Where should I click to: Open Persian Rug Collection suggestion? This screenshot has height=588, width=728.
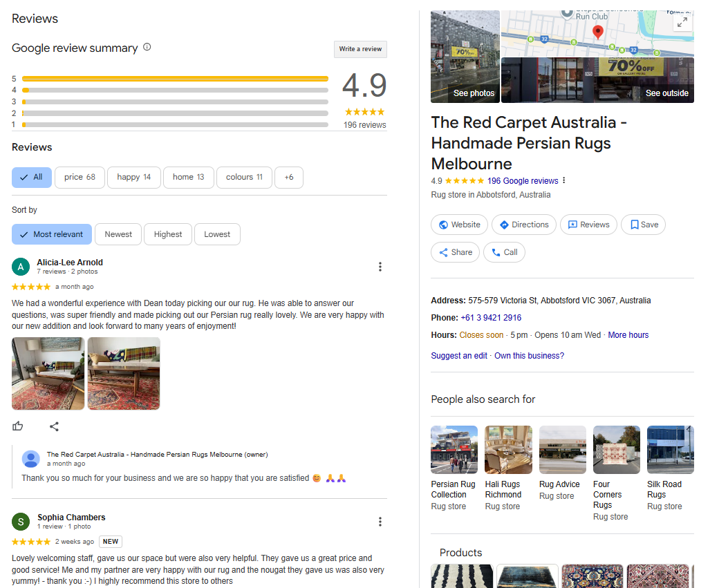pyautogui.click(x=454, y=468)
